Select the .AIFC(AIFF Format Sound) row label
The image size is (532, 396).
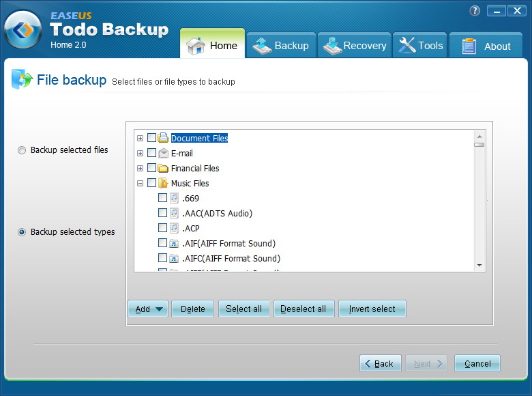pyautogui.click(x=231, y=258)
